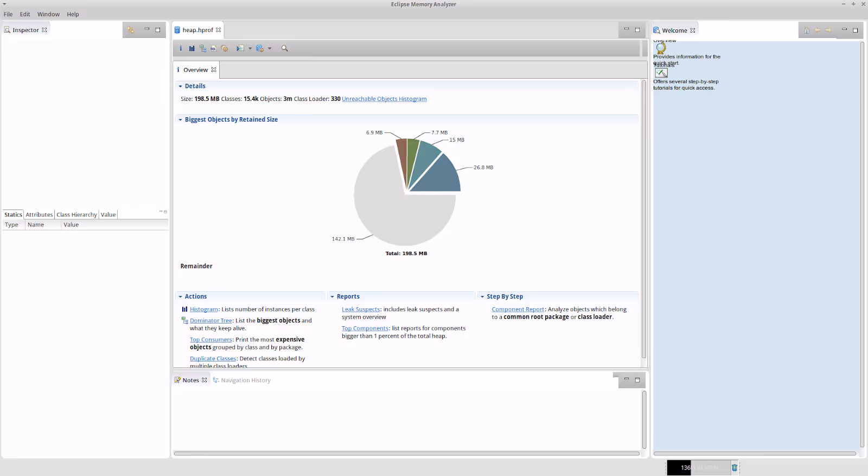Click the globe Overview icon in Welcome
This screenshot has width=868, height=476.
click(x=661, y=48)
